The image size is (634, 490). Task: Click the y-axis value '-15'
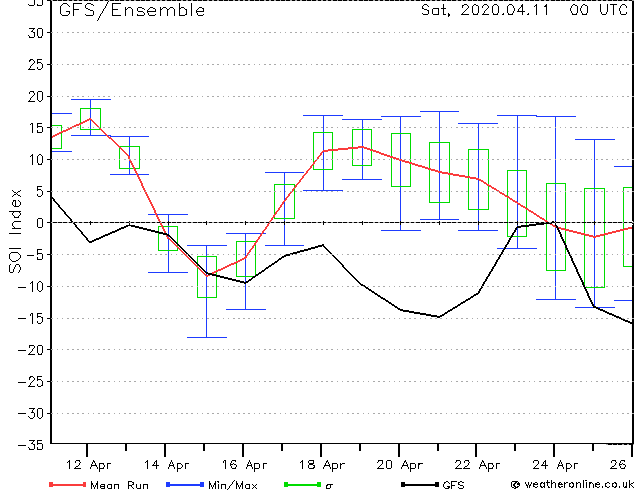[x=30, y=319]
